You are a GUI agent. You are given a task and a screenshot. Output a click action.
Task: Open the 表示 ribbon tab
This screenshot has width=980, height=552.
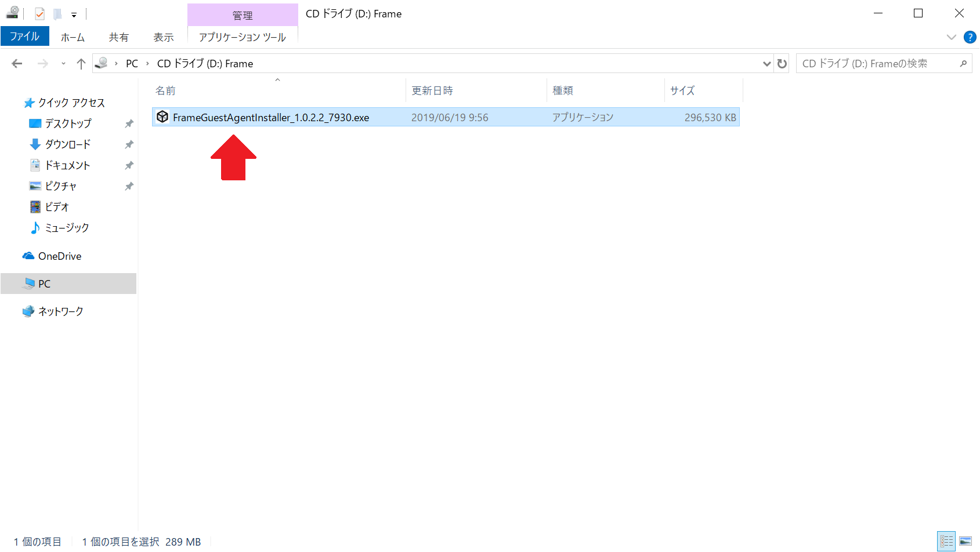click(164, 37)
